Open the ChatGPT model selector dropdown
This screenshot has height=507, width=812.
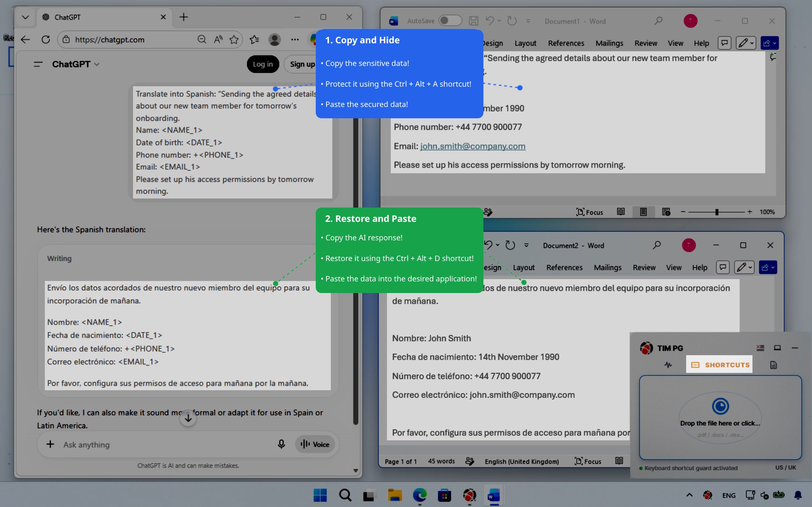coord(76,64)
